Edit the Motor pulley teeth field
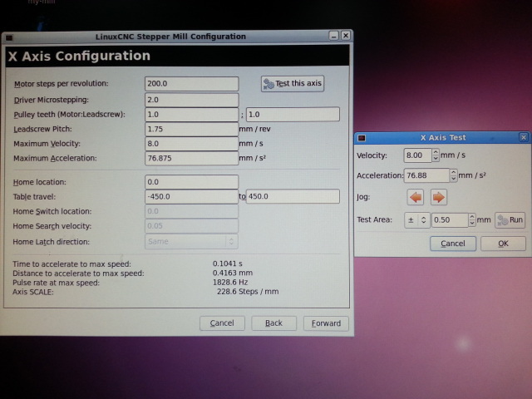532x399 pixels. [x=191, y=115]
